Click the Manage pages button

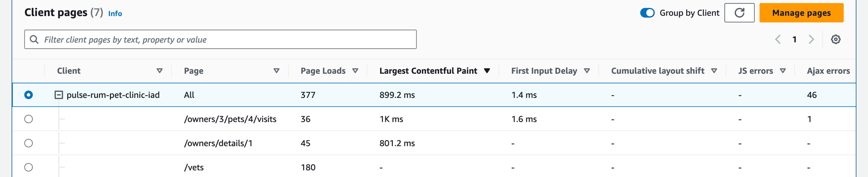pos(801,13)
